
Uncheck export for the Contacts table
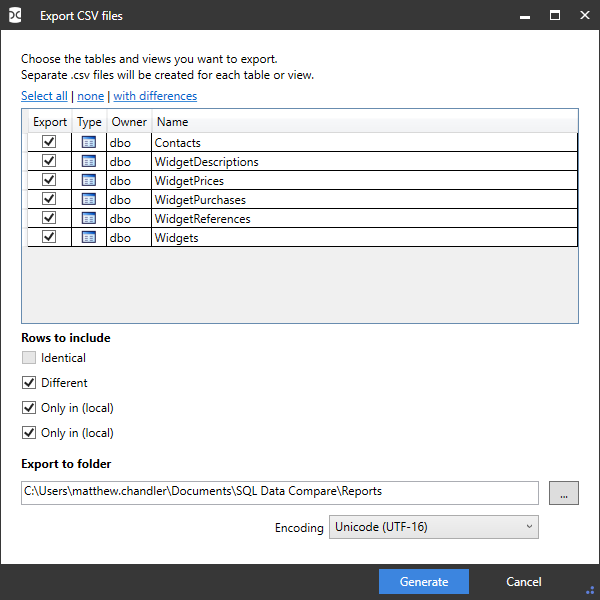[49, 143]
